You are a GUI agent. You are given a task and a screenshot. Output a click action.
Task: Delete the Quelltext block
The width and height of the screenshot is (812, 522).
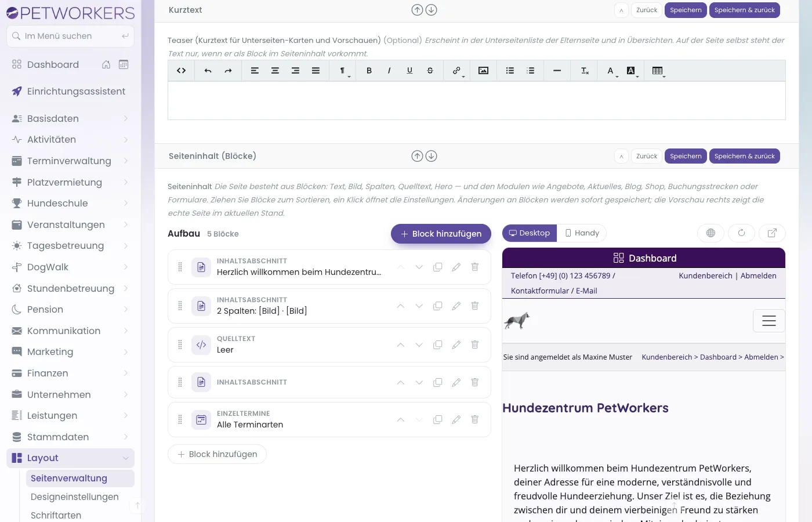pyautogui.click(x=474, y=345)
